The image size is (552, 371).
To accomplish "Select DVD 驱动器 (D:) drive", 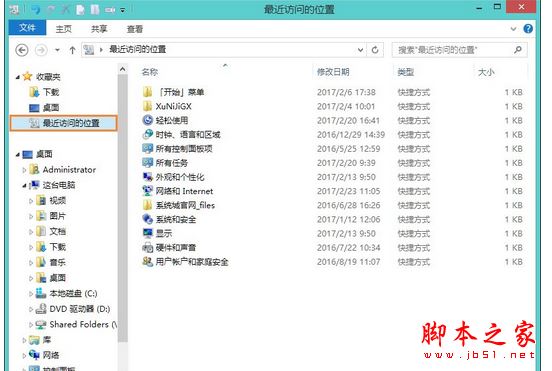I will [x=80, y=309].
